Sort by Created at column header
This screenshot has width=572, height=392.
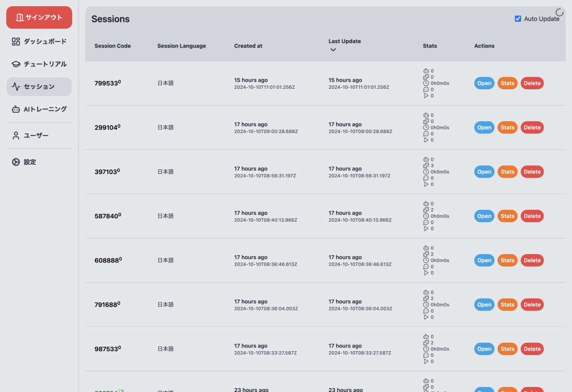click(x=248, y=46)
